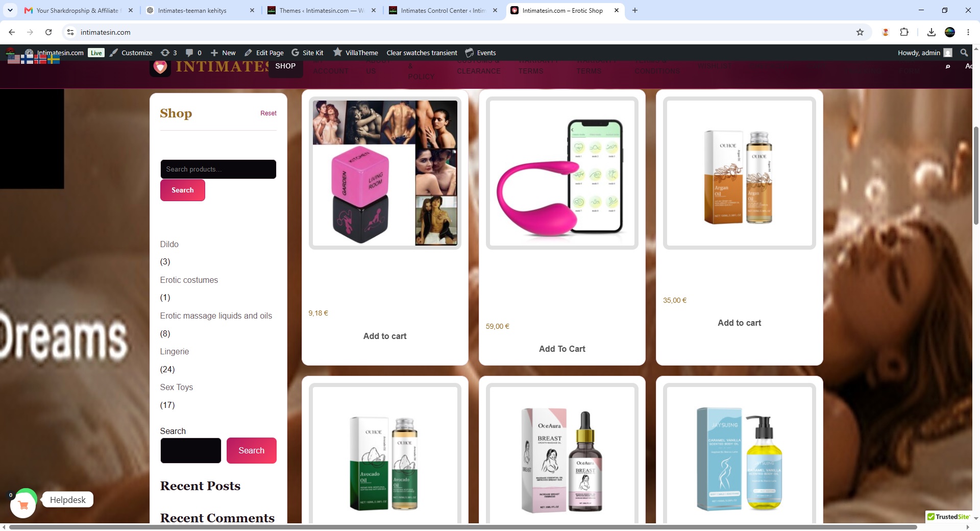Close the Intimates-teeman kehitys tab
Screen dimensions: 980x531
click(x=252, y=10)
